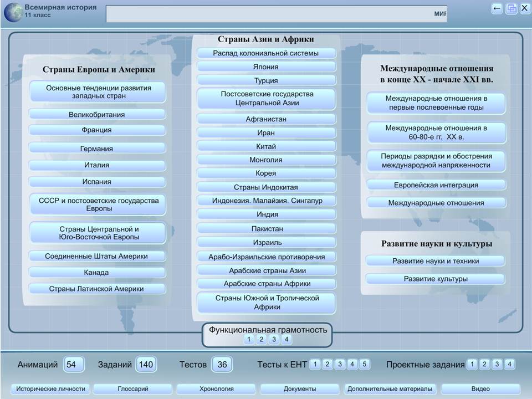Open the Япония topic
Viewport: 532px width, 399px height.
(x=267, y=66)
